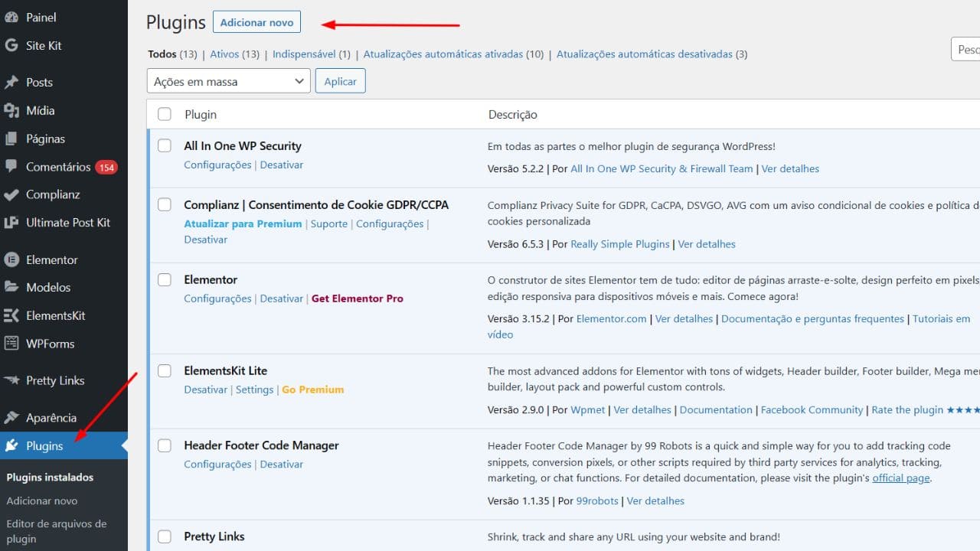Click the Pretty Links star icon
Image resolution: width=980 pixels, height=551 pixels.
point(11,380)
